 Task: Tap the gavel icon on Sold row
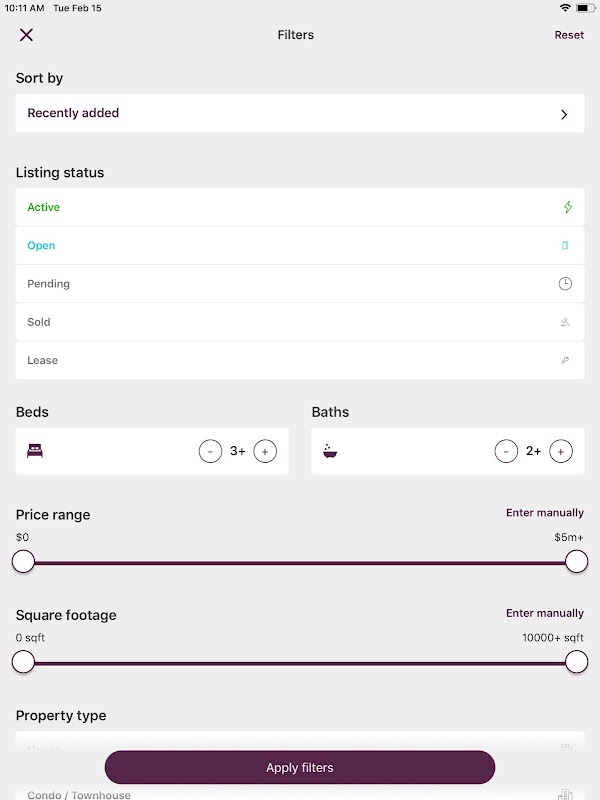pos(565,322)
